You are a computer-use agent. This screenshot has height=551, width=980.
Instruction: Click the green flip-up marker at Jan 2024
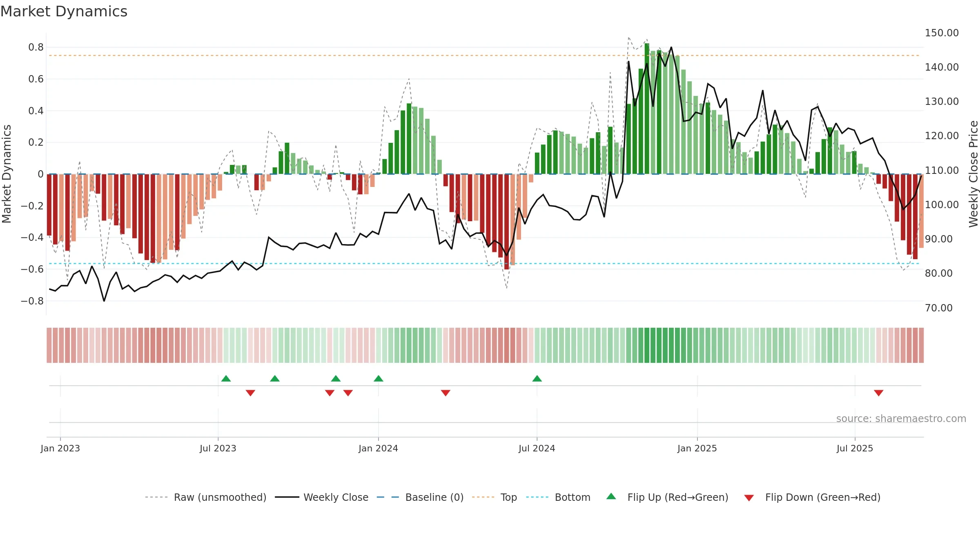click(x=379, y=378)
